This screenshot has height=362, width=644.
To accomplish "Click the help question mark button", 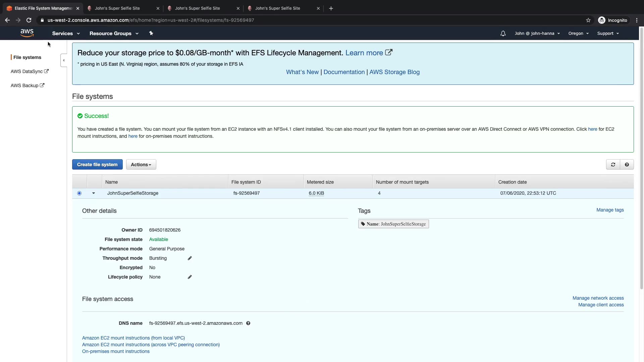I will click(627, 165).
